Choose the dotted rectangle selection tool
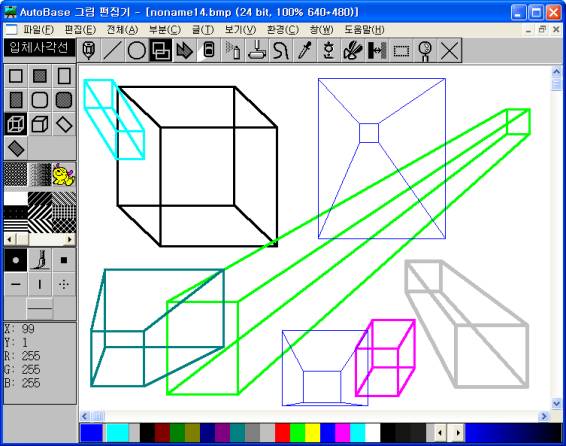The width and height of the screenshot is (566, 446). [401, 51]
